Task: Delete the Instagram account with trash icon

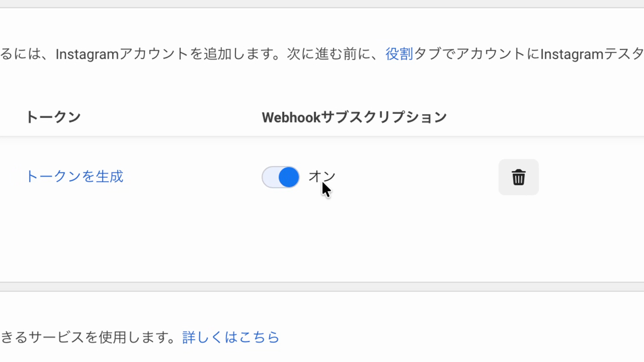Action: (519, 177)
